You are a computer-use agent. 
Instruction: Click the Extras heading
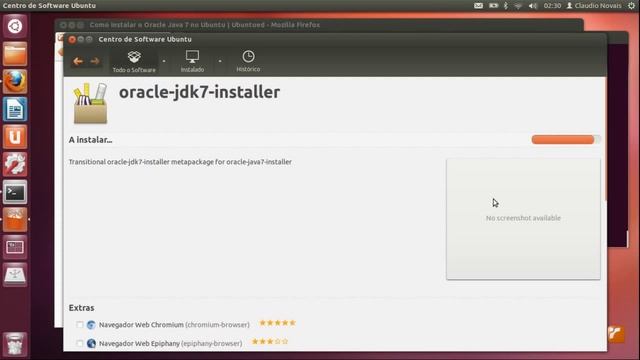click(x=82, y=308)
